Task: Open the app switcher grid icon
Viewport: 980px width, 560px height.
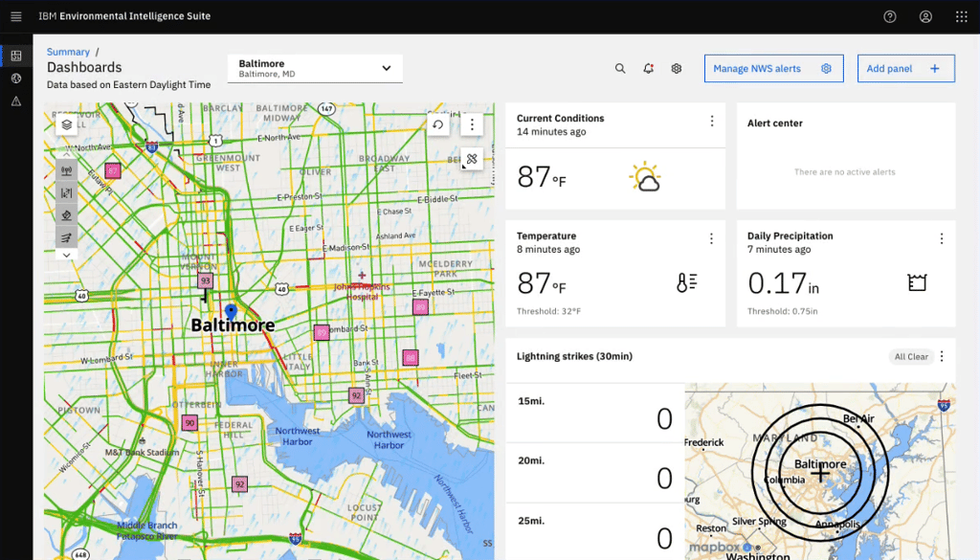Action: tap(961, 17)
